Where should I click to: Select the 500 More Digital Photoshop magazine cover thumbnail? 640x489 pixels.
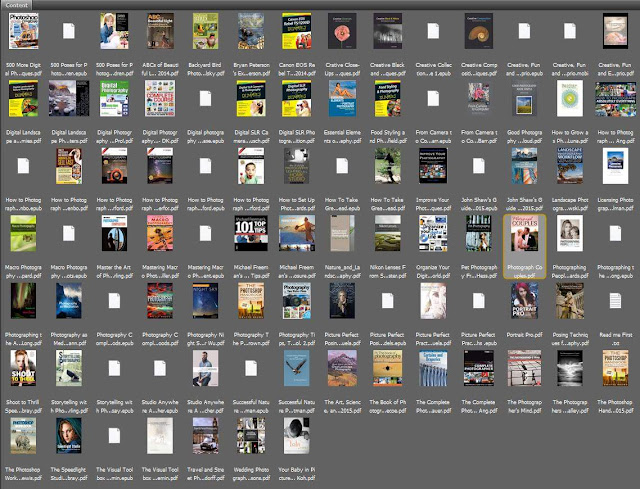pos(23,31)
